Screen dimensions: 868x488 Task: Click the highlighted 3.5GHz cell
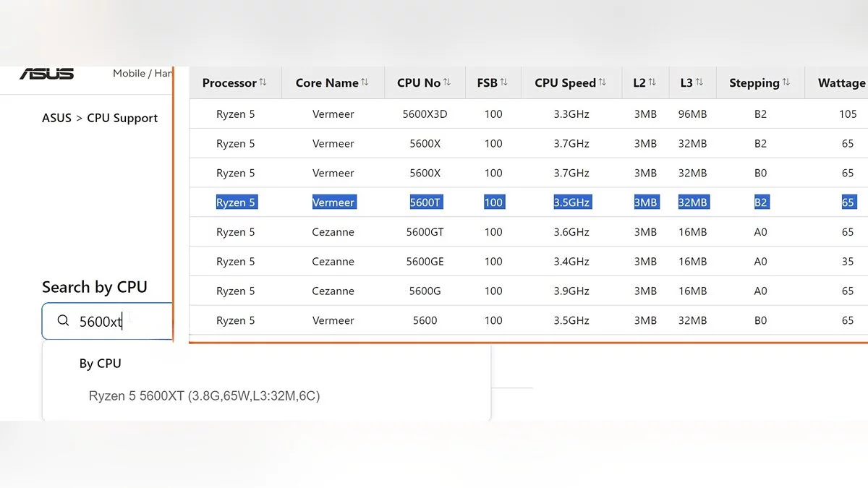(572, 202)
